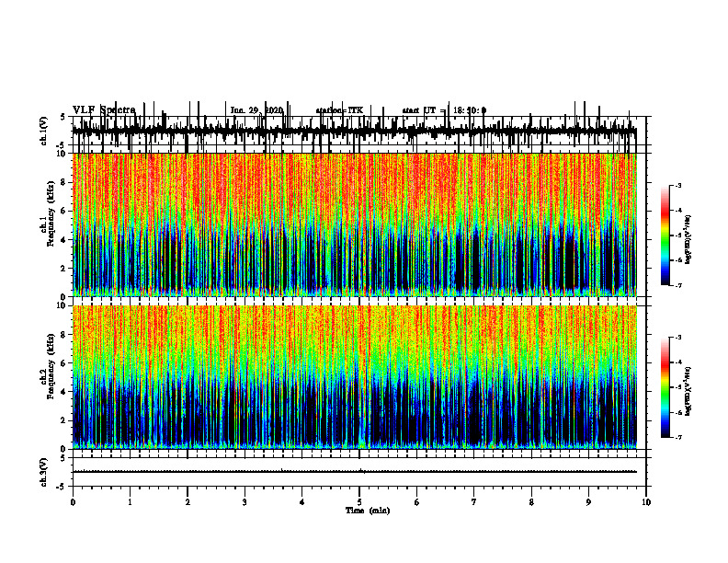This screenshot has height=563, width=728.
Task: Click the 8 kHz tick label on ch.2 axis
Action: coord(64,335)
